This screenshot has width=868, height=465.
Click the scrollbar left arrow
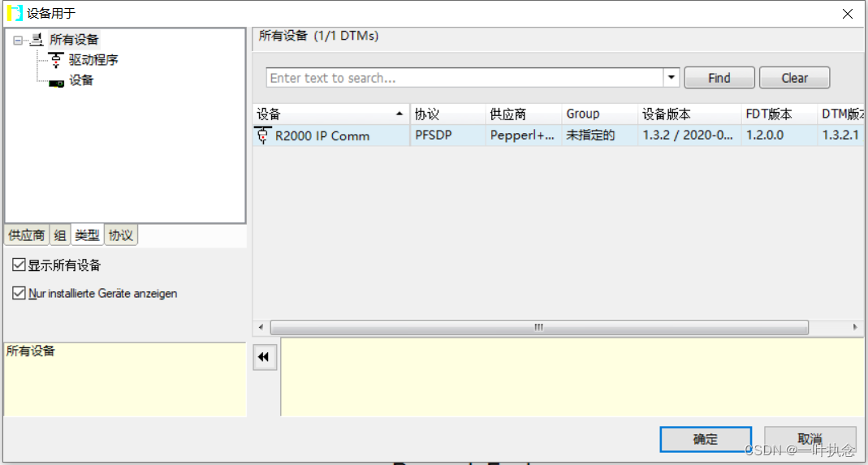261,327
